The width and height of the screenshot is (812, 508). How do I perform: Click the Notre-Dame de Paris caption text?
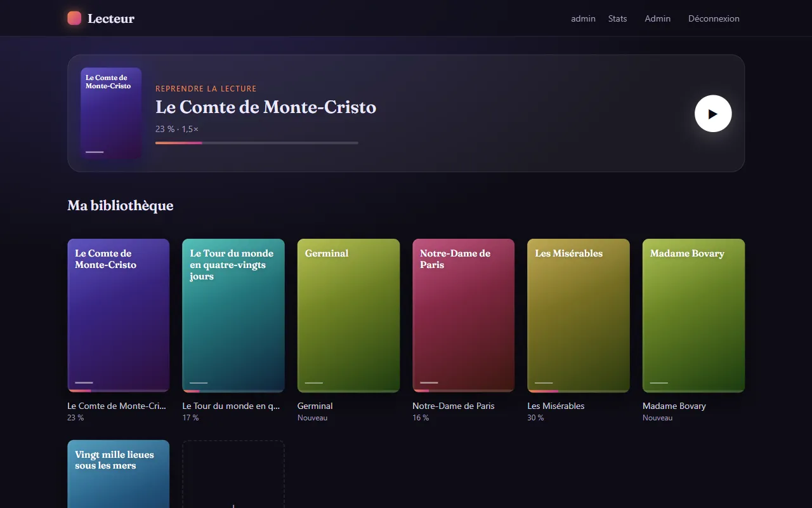[x=454, y=406]
